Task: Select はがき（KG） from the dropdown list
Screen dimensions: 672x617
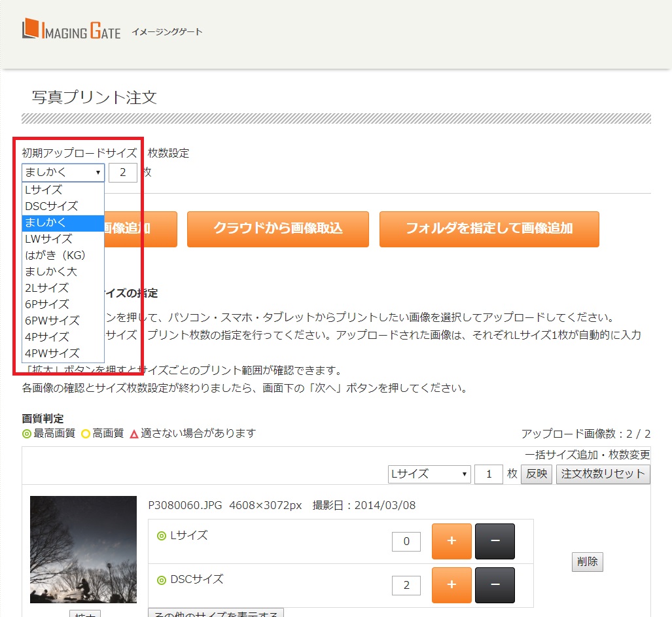Action: click(63, 255)
